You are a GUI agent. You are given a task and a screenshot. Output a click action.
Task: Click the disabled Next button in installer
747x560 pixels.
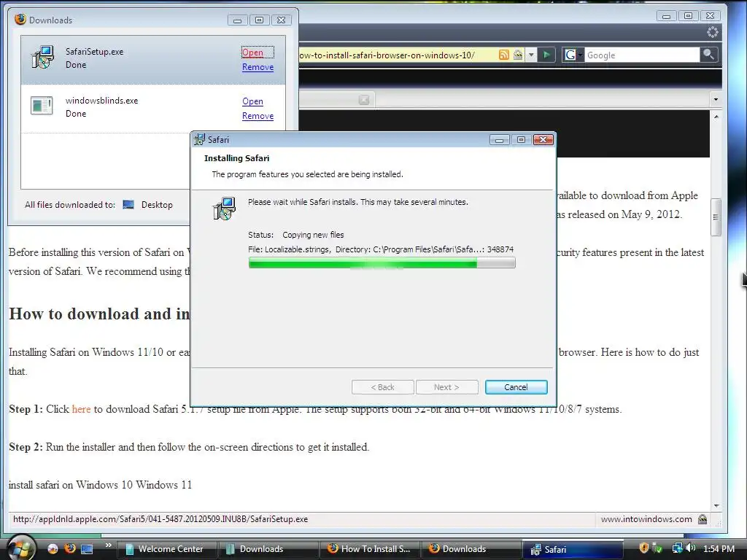coord(447,387)
